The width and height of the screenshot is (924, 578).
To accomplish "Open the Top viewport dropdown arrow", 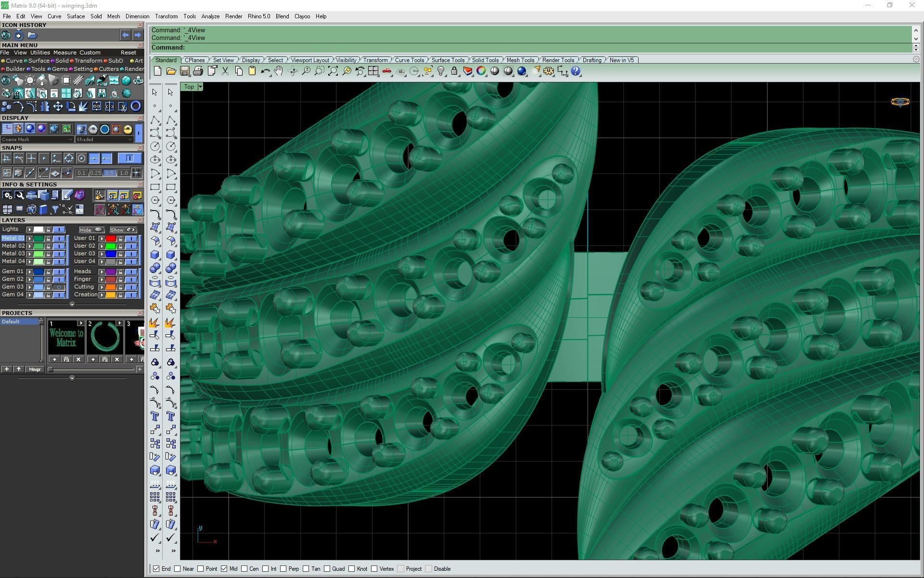I will (200, 87).
